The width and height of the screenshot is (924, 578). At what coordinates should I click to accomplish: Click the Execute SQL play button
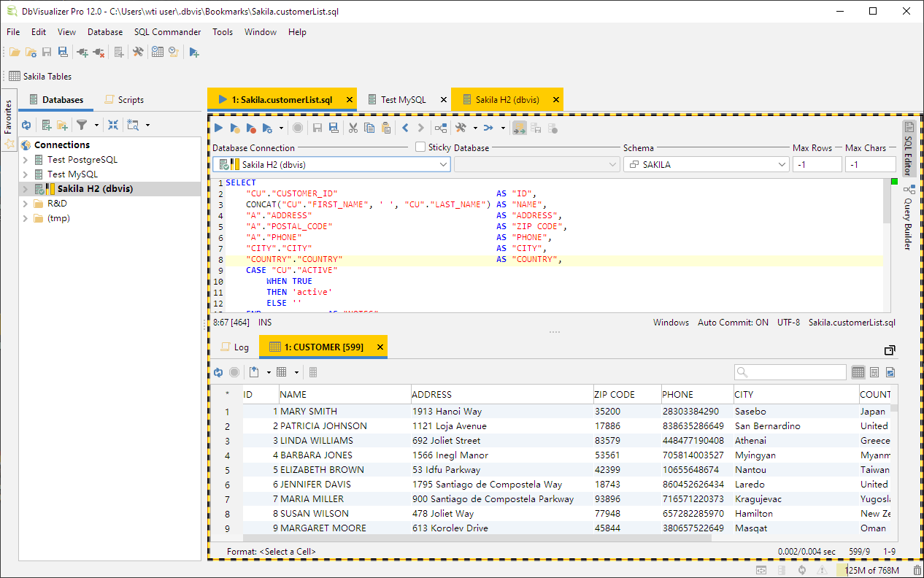[x=218, y=128]
